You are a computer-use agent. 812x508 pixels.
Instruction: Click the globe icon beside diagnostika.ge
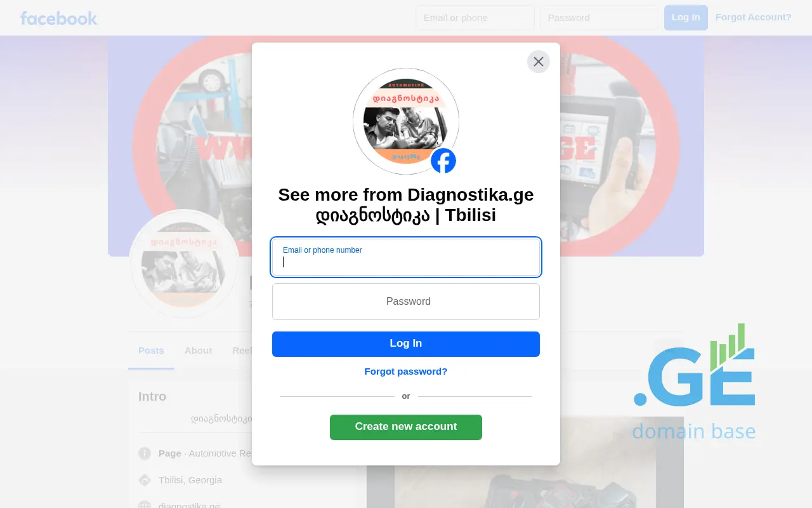[145, 505]
